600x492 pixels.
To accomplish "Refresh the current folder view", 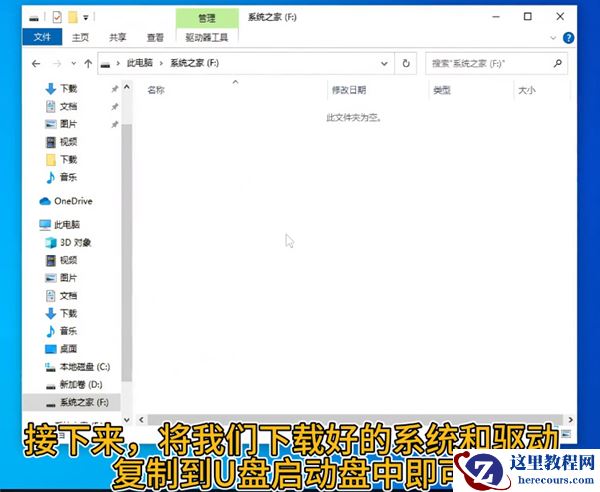I will pyautogui.click(x=406, y=64).
